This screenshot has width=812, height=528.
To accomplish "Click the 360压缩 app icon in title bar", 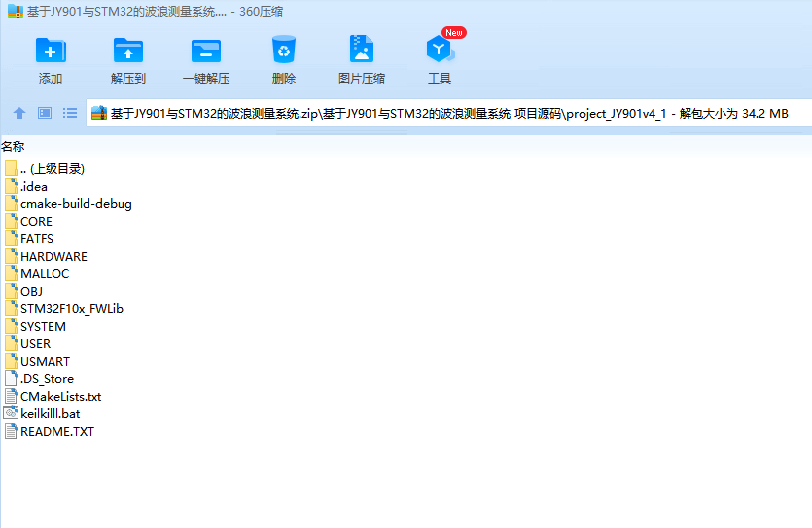I will point(15,11).
